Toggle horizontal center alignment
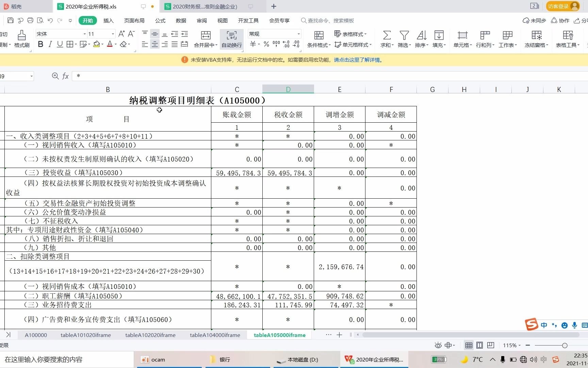This screenshot has height=368, width=588. click(155, 44)
